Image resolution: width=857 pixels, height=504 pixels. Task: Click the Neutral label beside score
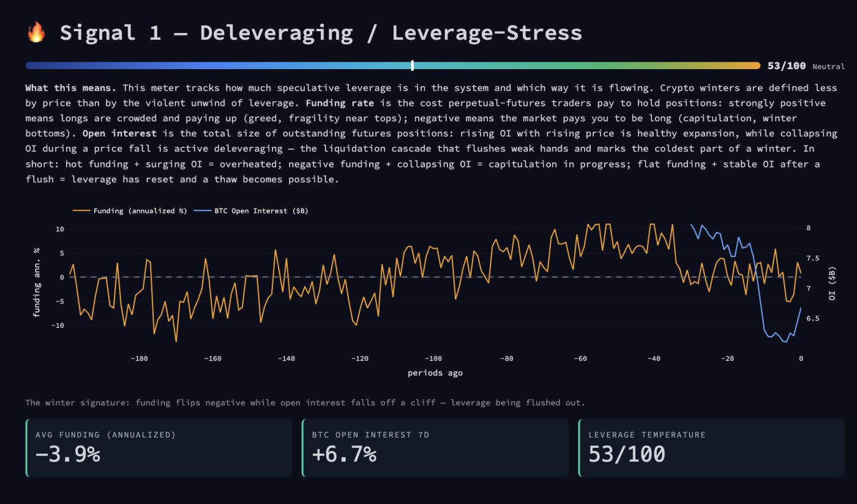tap(828, 67)
